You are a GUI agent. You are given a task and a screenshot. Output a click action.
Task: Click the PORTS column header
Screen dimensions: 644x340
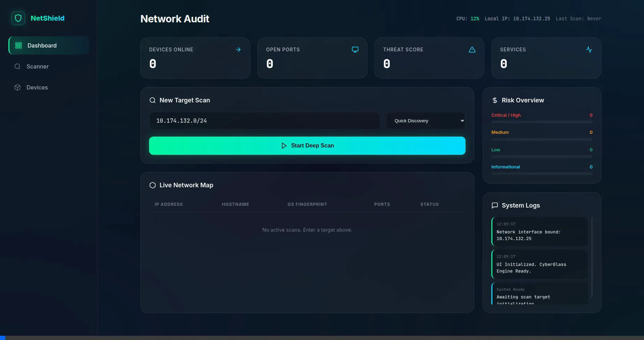coord(382,204)
